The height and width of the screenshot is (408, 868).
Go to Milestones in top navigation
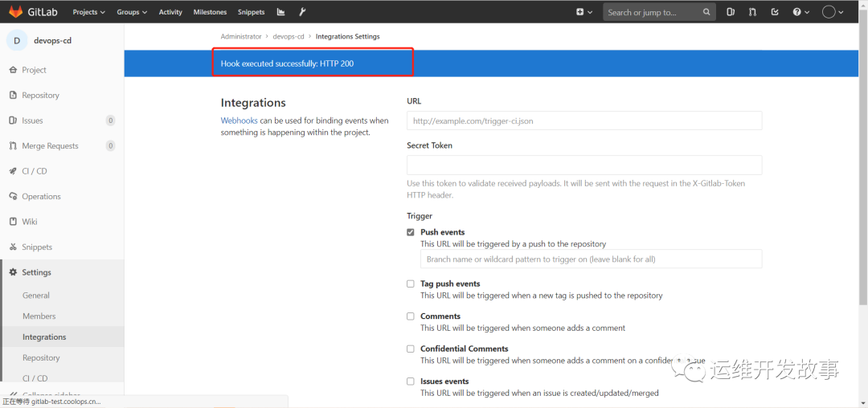[x=210, y=11]
